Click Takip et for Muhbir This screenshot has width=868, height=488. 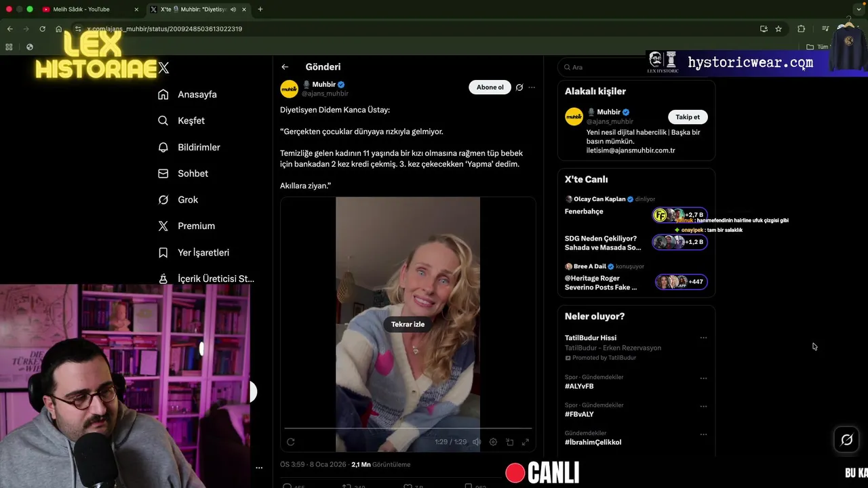coord(688,117)
